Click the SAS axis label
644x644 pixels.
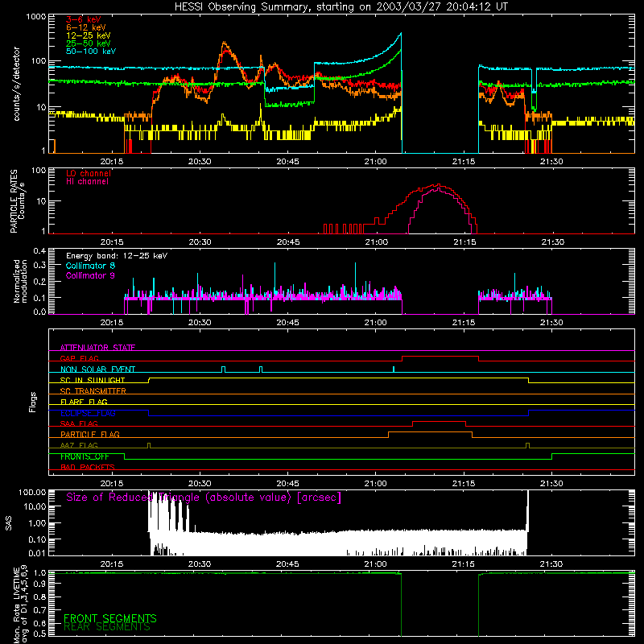(x=9, y=524)
